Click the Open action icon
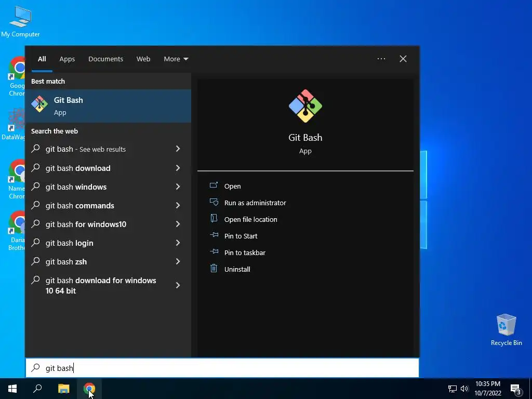532x399 pixels. click(x=214, y=185)
